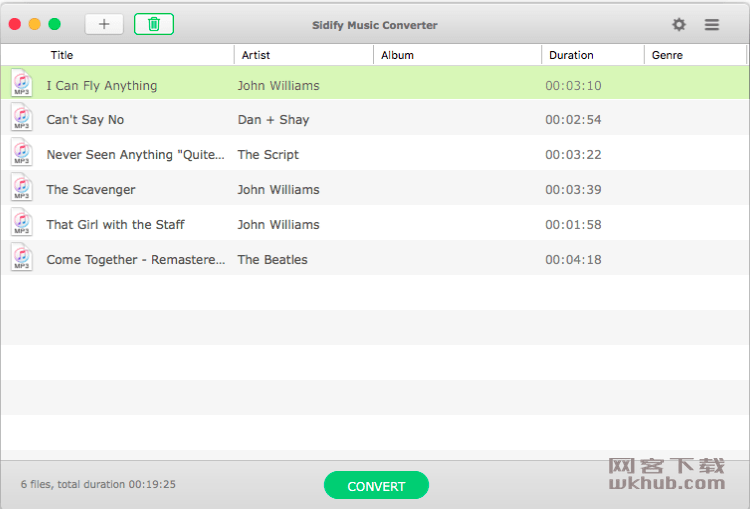Image resolution: width=750 pixels, height=509 pixels.
Task: Click artist Dan + Shay
Action: pos(274,120)
